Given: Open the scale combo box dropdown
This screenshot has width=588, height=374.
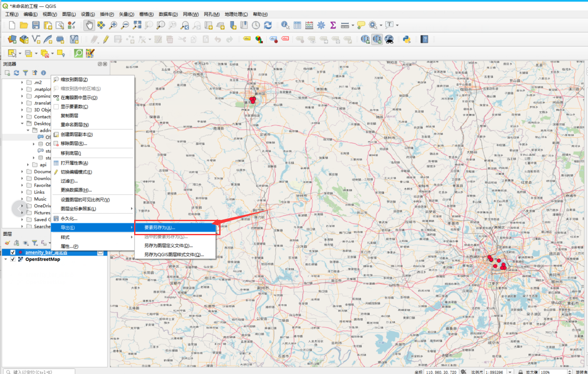Looking at the screenshot, I should (510, 372).
